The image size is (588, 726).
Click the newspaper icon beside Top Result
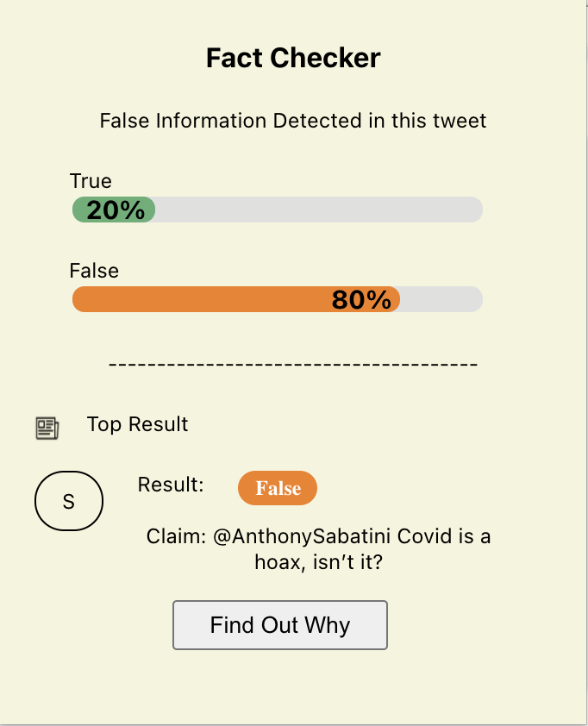(46, 425)
